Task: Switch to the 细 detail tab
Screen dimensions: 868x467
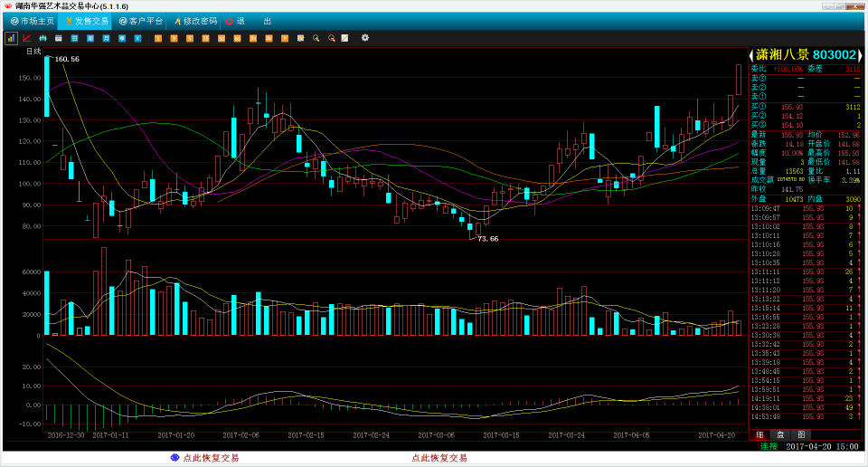Action: pos(759,434)
